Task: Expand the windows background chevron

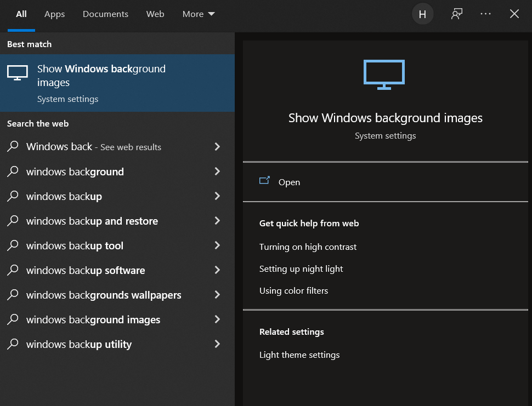Action: 217,171
